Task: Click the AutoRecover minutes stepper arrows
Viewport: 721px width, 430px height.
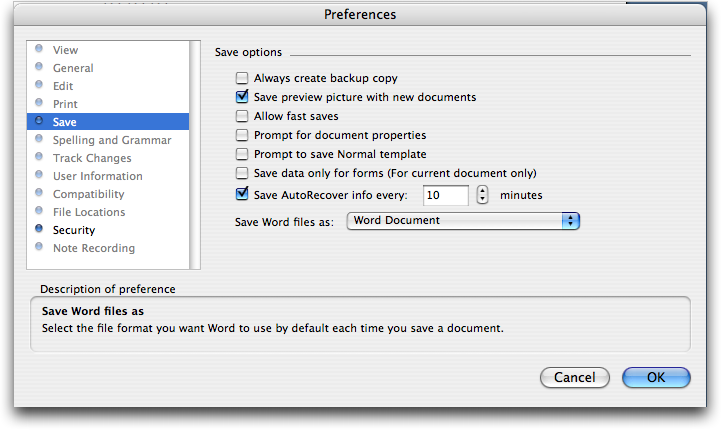Action: tap(482, 195)
